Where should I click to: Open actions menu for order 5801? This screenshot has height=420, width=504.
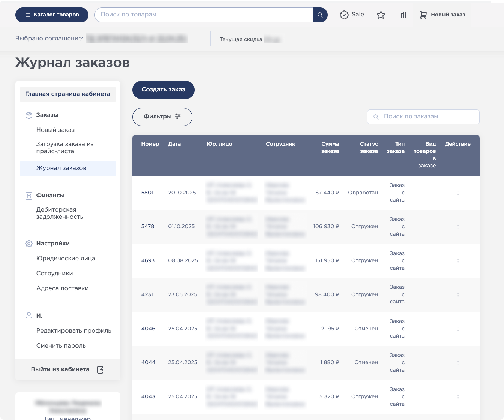pos(457,193)
